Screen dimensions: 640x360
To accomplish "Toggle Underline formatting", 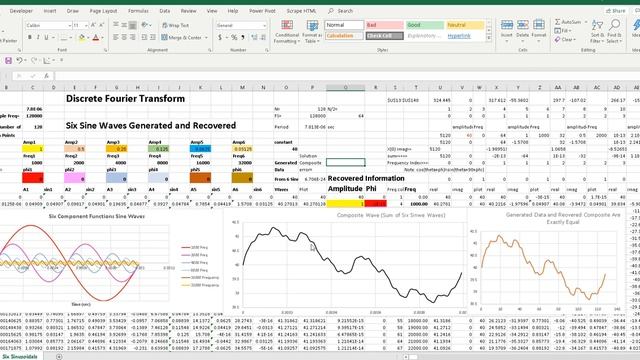I will click(46, 38).
